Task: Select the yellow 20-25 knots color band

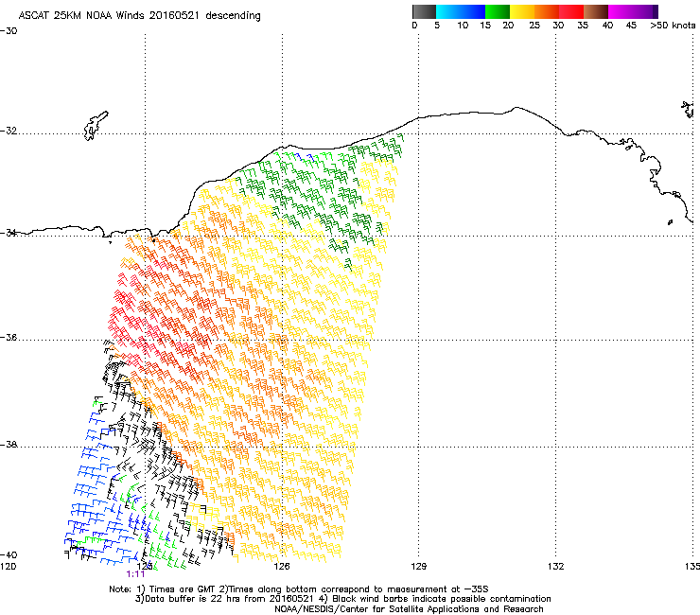Action: pos(522,11)
